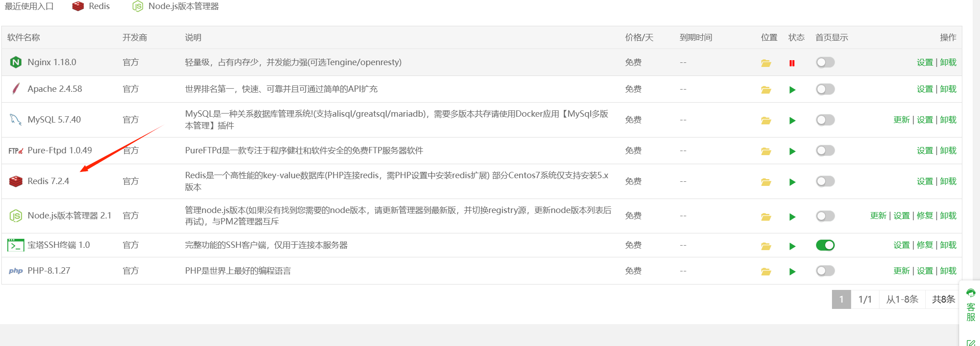980x346 pixels.
Task: Enable homepage display toggle for Apache
Action: tap(825, 89)
